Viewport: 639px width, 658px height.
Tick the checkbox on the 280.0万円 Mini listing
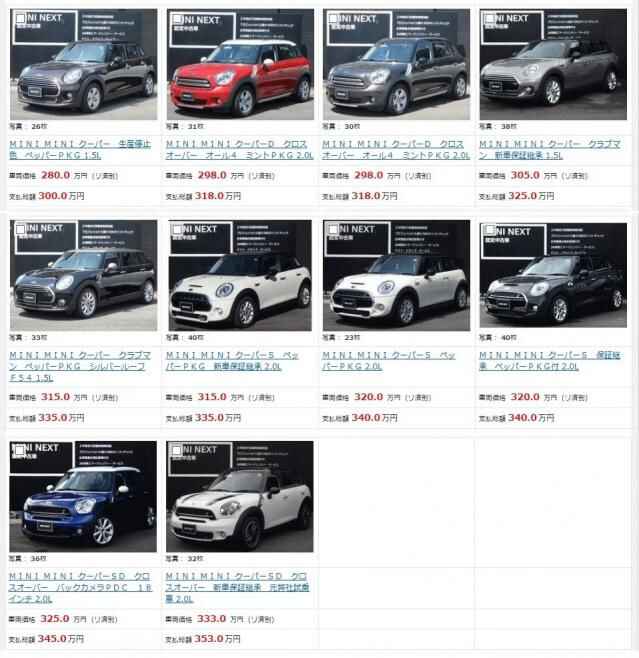coord(20,18)
